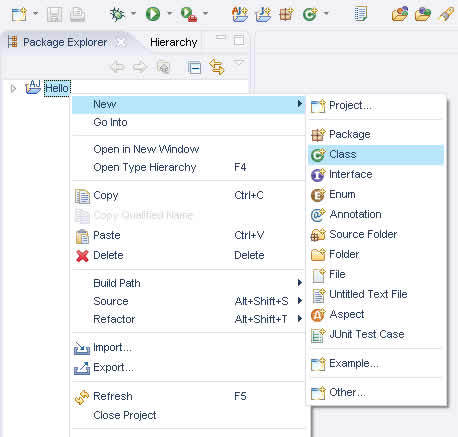The image size is (458, 437).
Task: Click the New AspectJ Project toolbar icon
Action: (240, 14)
